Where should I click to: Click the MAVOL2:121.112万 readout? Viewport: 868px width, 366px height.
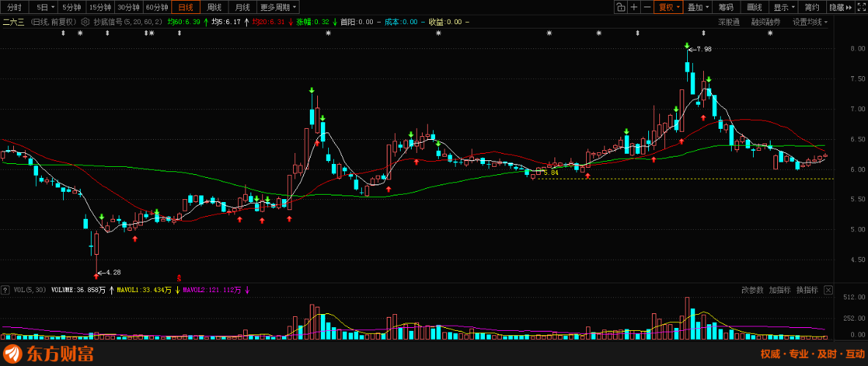point(212,290)
